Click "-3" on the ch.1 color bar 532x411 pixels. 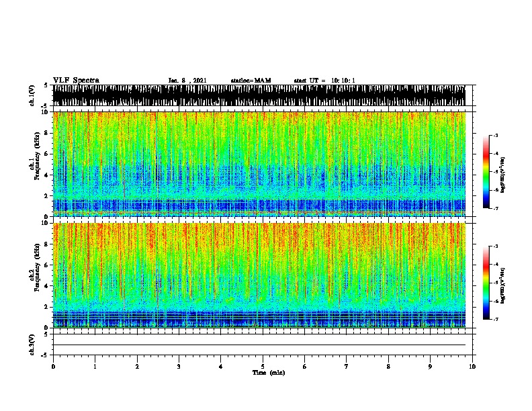point(496,135)
